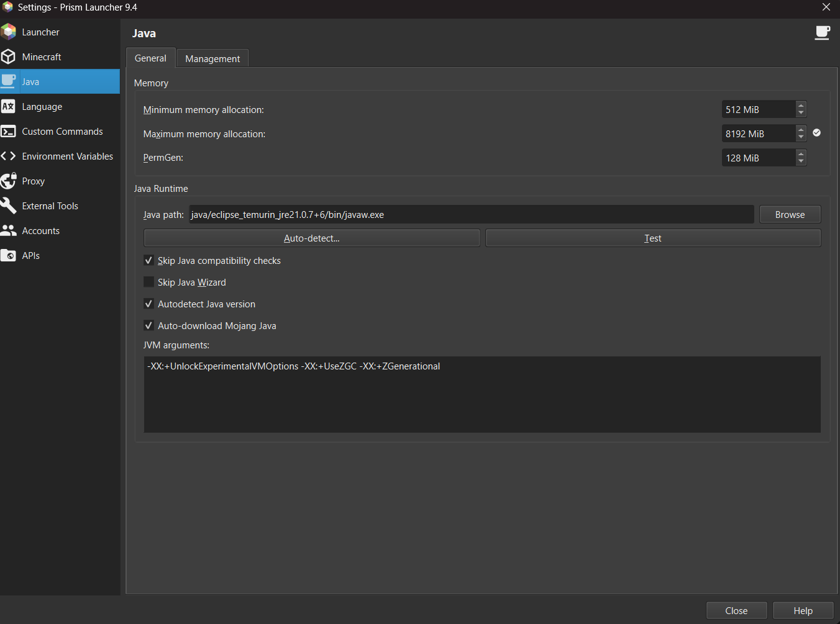Open the Custom Commands page
Screen dimensions: 840x624
(x=60, y=131)
